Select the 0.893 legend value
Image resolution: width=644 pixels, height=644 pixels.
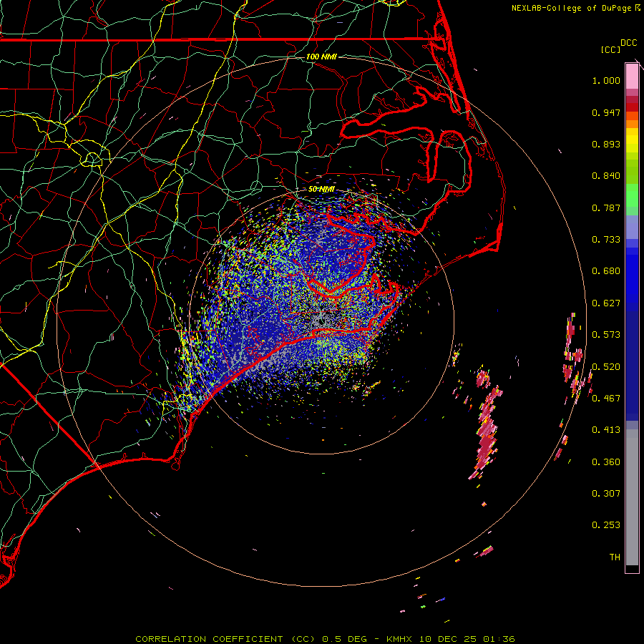[606, 144]
